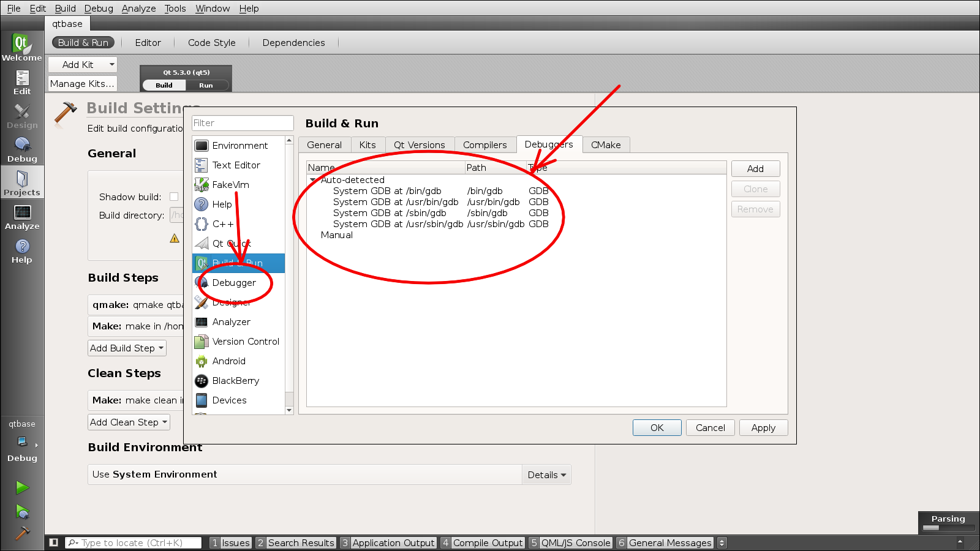Viewport: 980px width, 551px height.
Task: Open the Debuggers tab
Action: click(x=549, y=144)
